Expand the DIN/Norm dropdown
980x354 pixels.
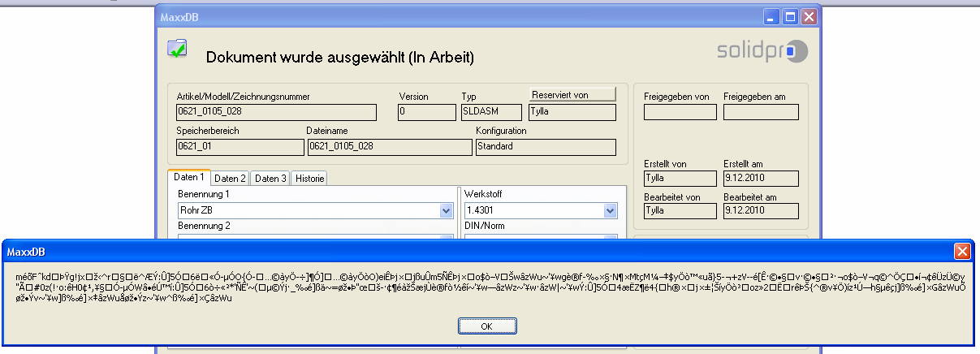click(x=610, y=238)
